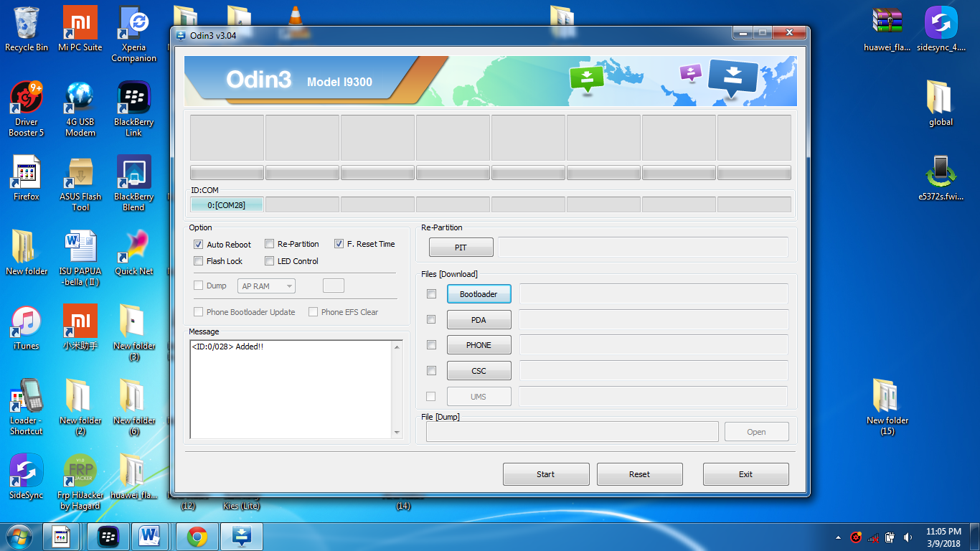
Task: Click the Google Chrome taskbar icon
Action: 197,536
